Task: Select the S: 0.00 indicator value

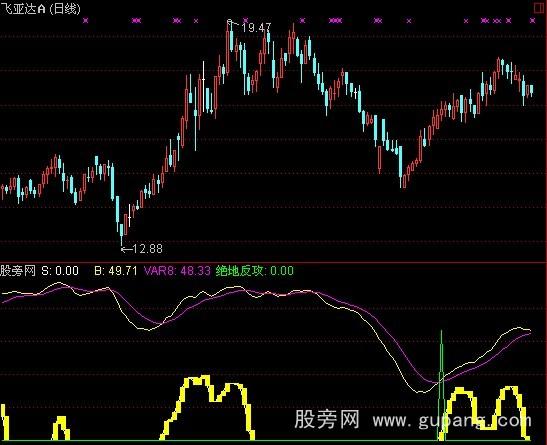Action: point(60,271)
